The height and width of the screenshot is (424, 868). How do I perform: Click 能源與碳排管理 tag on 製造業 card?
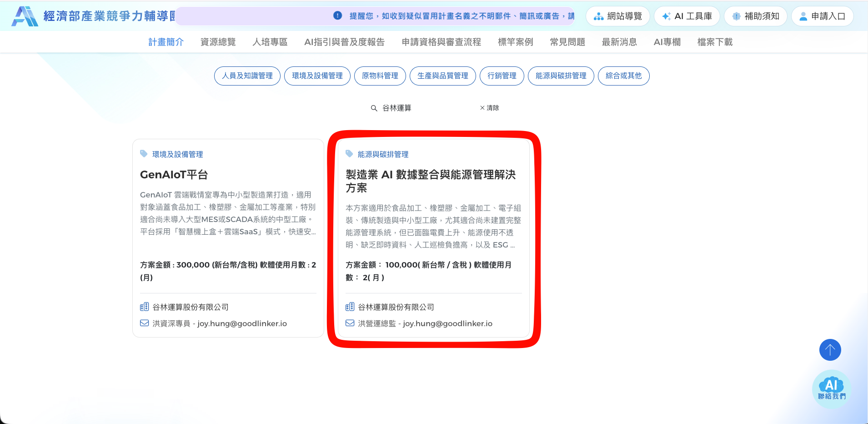click(x=383, y=154)
